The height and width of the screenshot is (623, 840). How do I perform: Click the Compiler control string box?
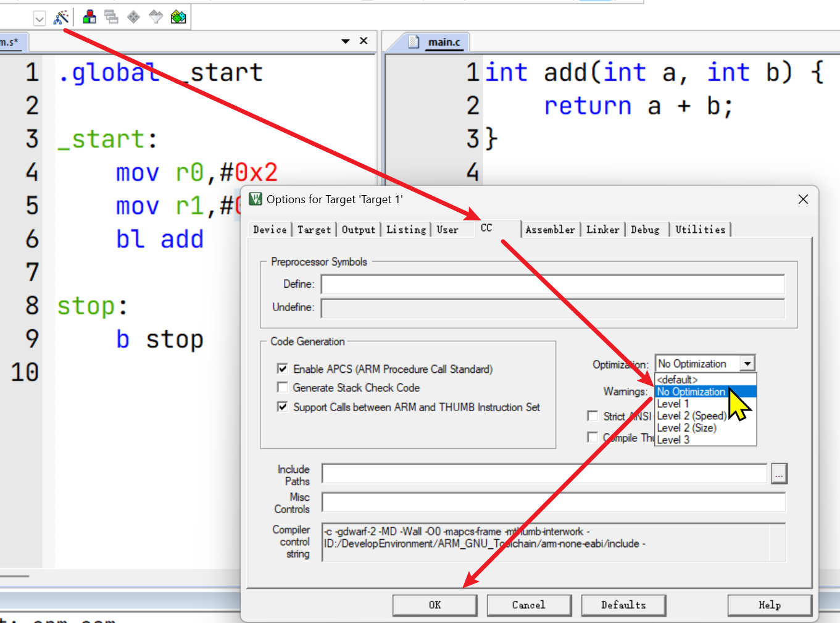pos(554,542)
